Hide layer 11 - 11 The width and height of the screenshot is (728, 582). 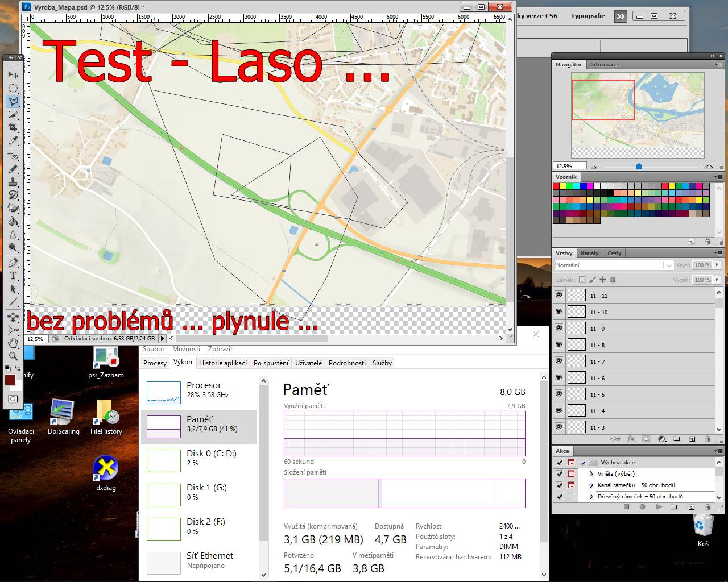559,295
